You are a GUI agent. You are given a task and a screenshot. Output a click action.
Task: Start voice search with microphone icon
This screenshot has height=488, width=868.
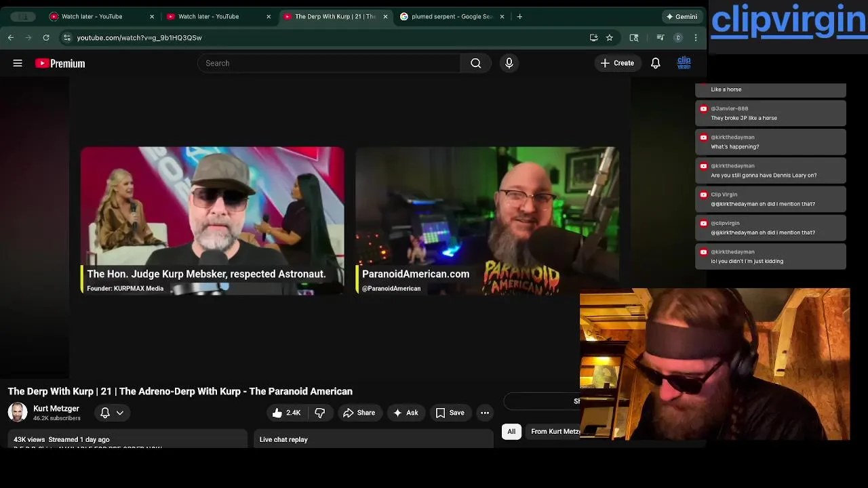click(x=509, y=63)
